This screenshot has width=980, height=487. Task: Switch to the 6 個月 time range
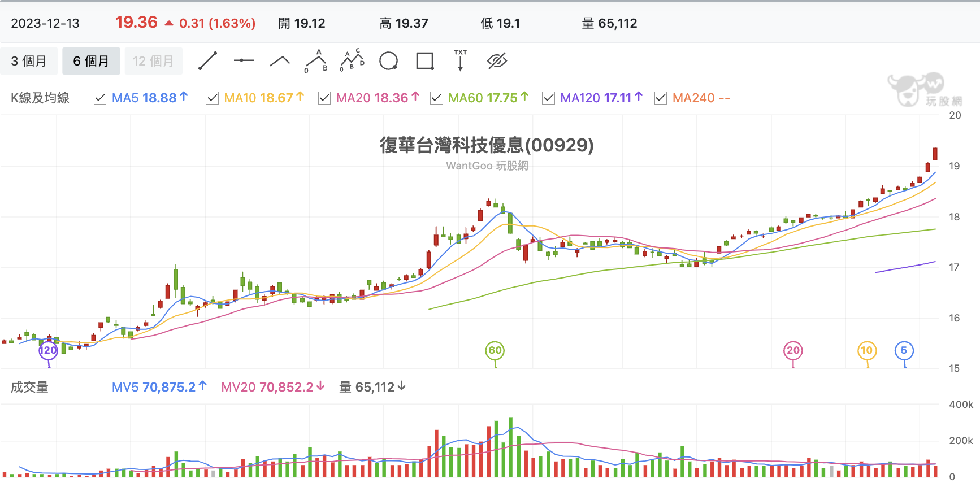[x=91, y=61]
